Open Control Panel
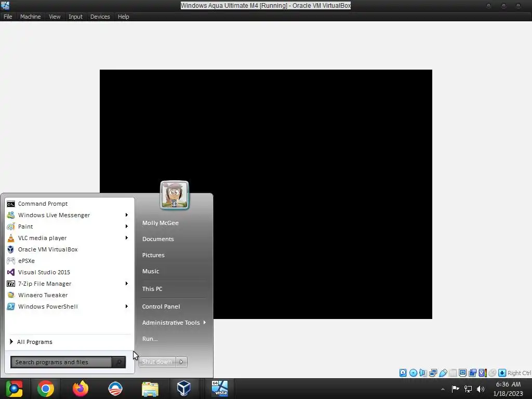The height and width of the screenshot is (399, 532). coord(161,307)
